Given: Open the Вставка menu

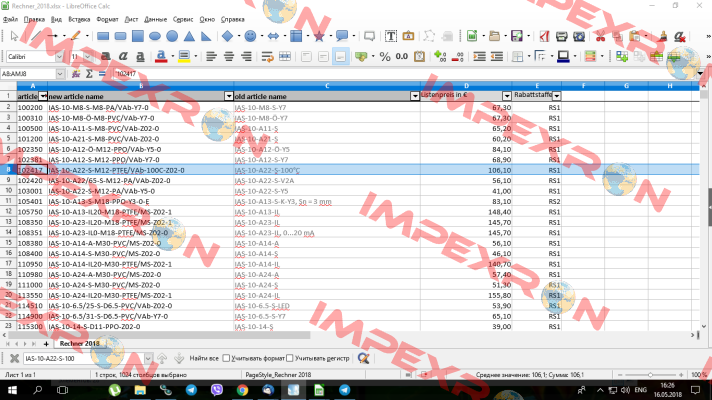Looking at the screenshot, I should 79,19.
